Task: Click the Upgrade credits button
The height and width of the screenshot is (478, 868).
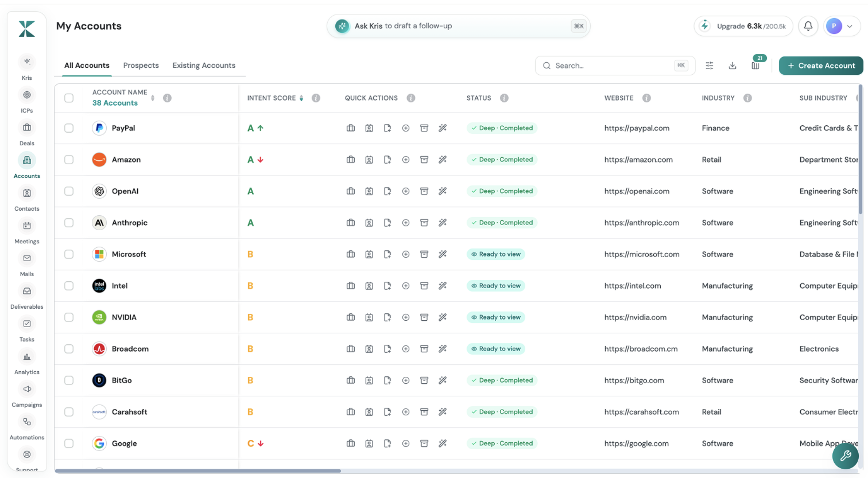Action: 744,26
